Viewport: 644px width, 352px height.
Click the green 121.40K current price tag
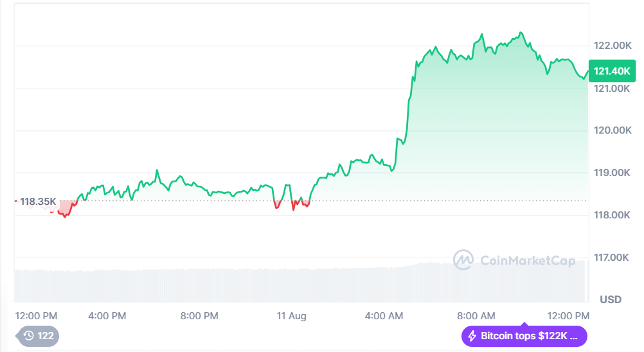612,71
